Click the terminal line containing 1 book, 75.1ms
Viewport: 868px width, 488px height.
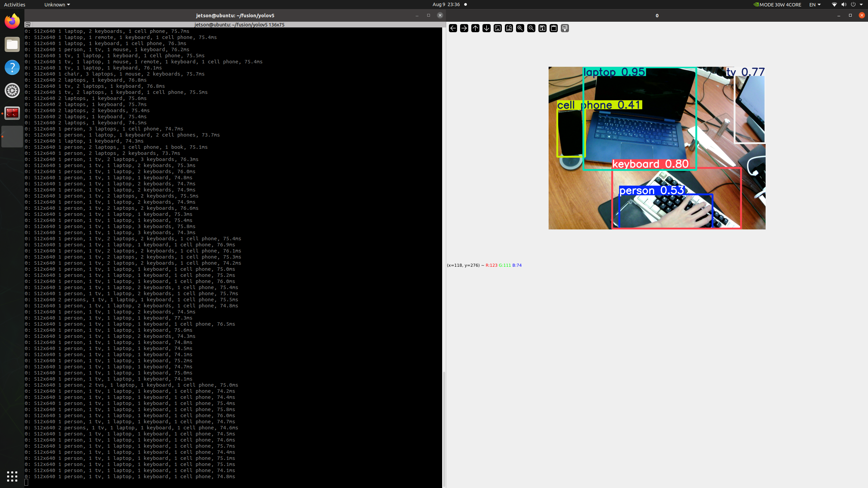116,147
